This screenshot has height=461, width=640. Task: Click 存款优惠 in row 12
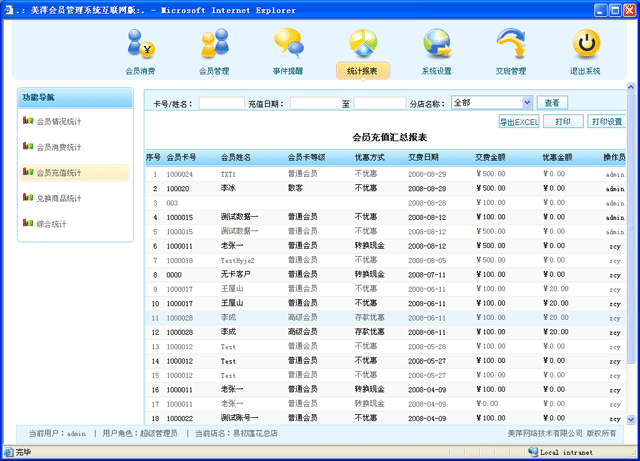pyautogui.click(x=370, y=332)
